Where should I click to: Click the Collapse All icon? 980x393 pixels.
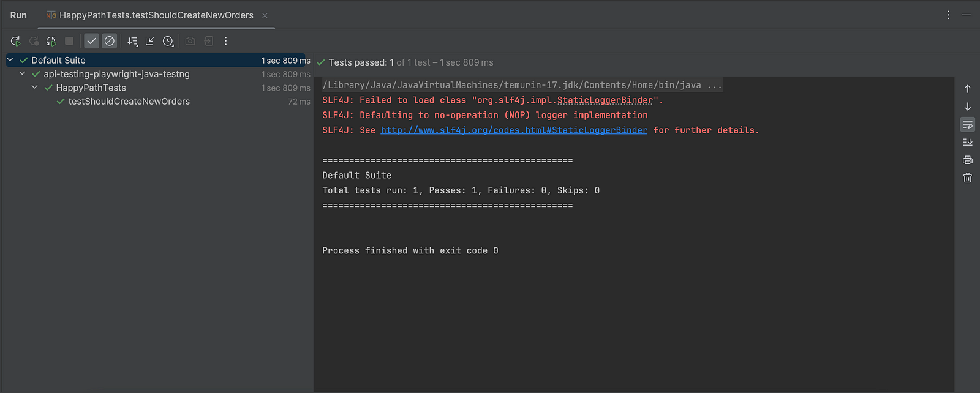[x=149, y=41]
